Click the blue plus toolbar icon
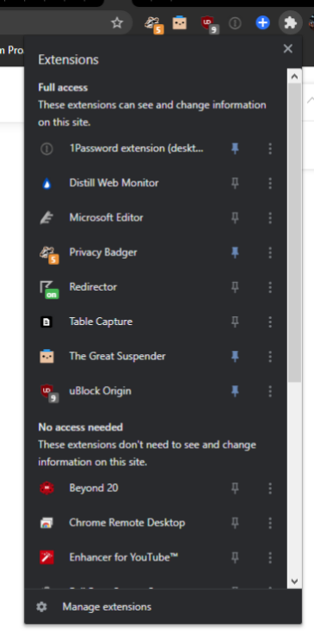This screenshot has width=314, height=644. [262, 23]
